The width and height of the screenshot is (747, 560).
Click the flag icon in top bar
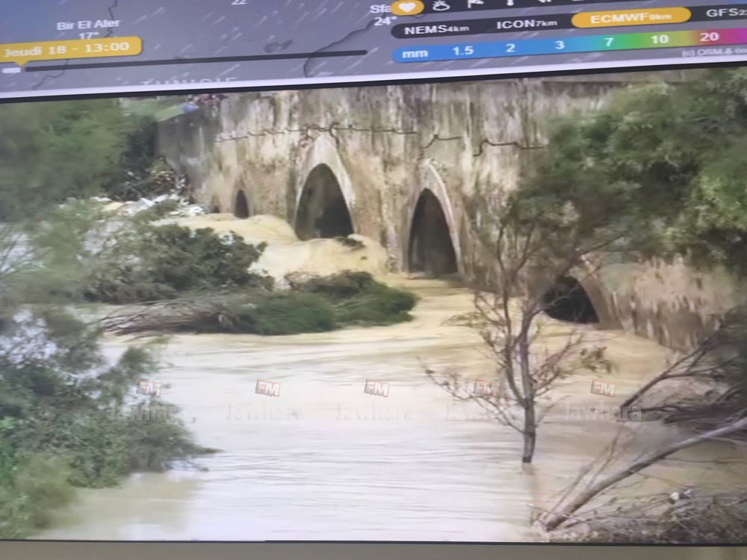click(476, 4)
